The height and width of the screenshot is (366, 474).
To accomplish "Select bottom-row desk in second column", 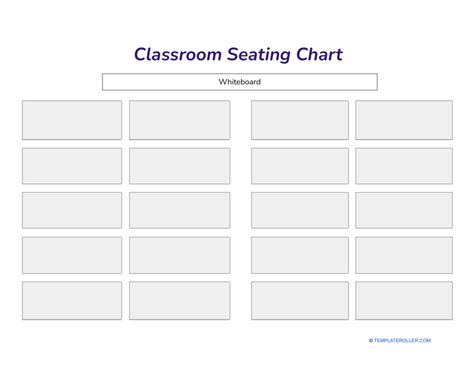I will coord(180,301).
